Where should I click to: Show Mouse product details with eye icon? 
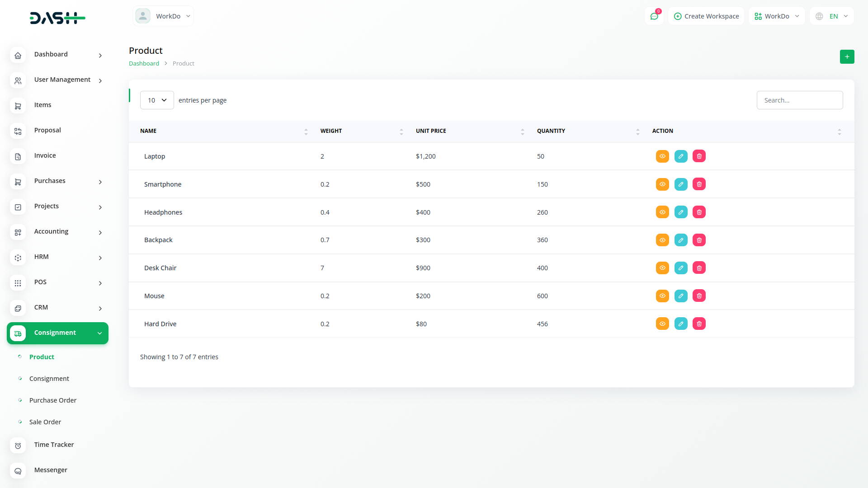coord(662,296)
